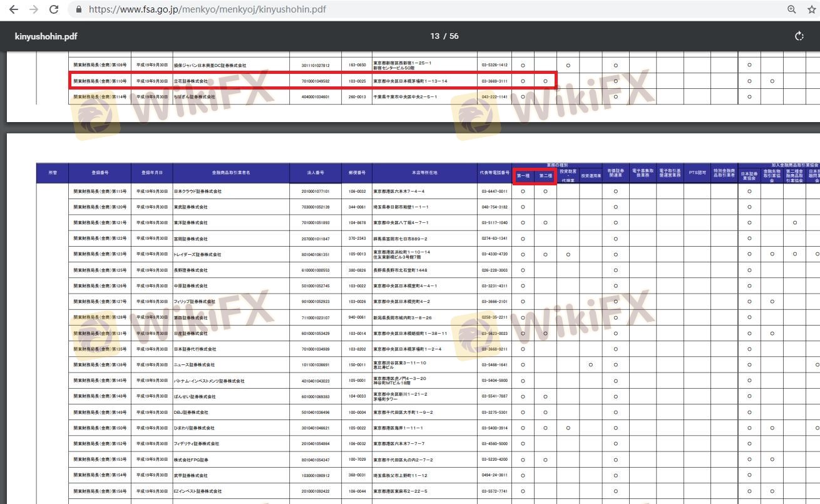The height and width of the screenshot is (504, 820).
Task: Click the 法人番号 column header
Action: 315,172
